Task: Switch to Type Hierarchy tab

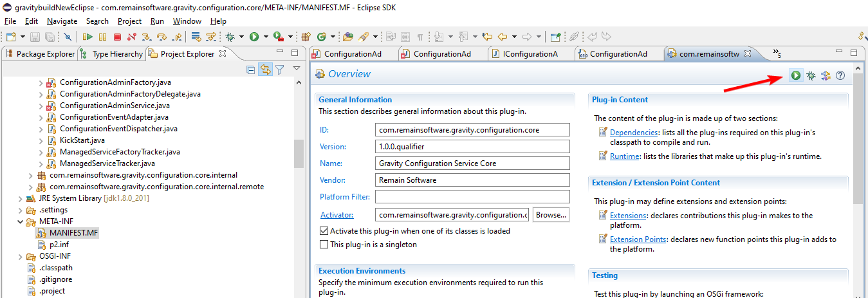Action: click(111, 54)
